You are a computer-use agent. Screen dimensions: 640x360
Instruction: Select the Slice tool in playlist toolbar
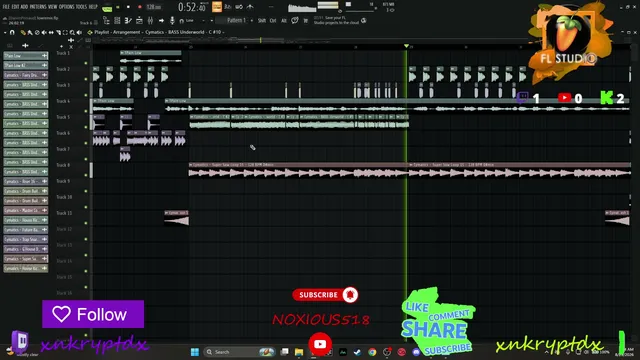point(58,32)
